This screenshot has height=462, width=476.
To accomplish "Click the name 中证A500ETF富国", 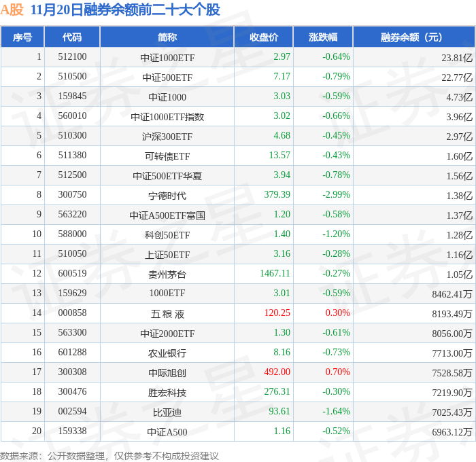I will (167, 215).
